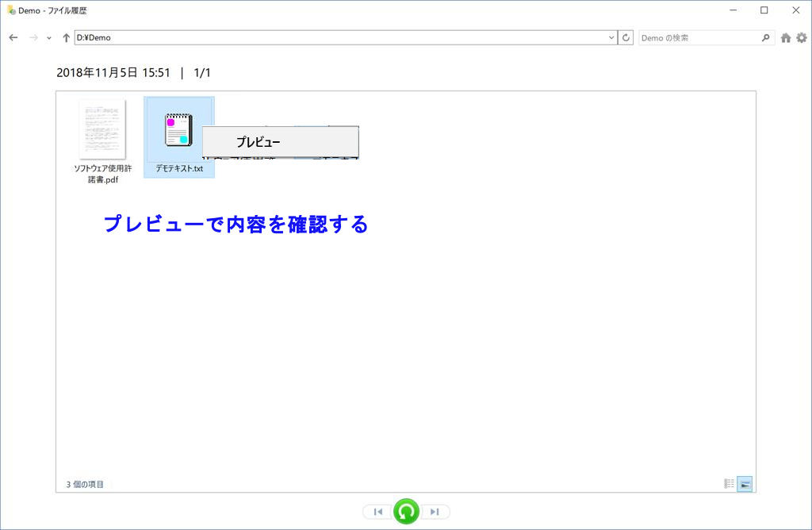Switch to large icons view
This screenshot has height=530, width=812.
745,484
